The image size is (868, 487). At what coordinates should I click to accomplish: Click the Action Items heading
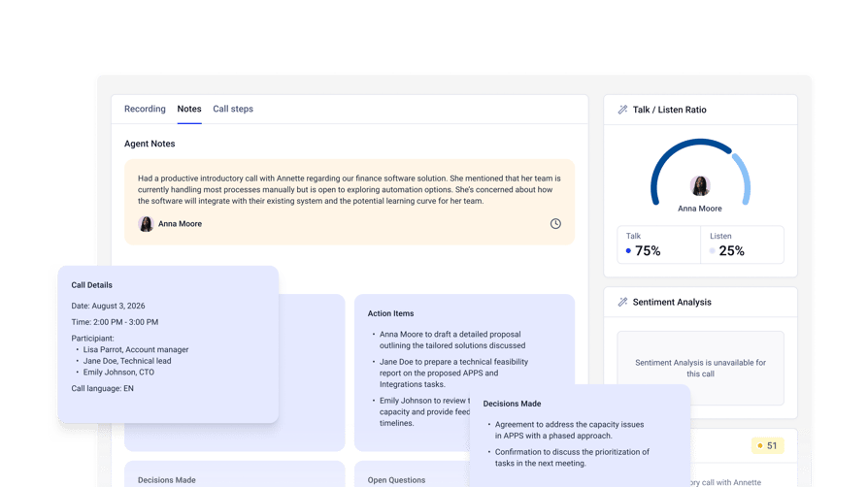pyautogui.click(x=391, y=313)
